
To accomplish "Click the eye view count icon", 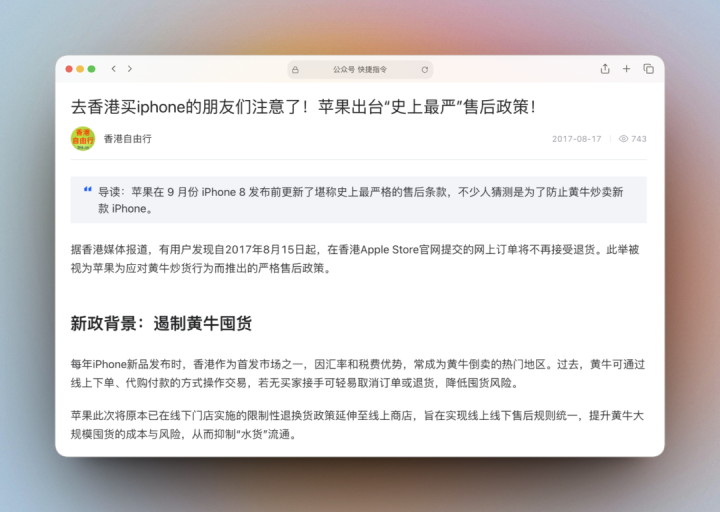I will pyautogui.click(x=623, y=139).
